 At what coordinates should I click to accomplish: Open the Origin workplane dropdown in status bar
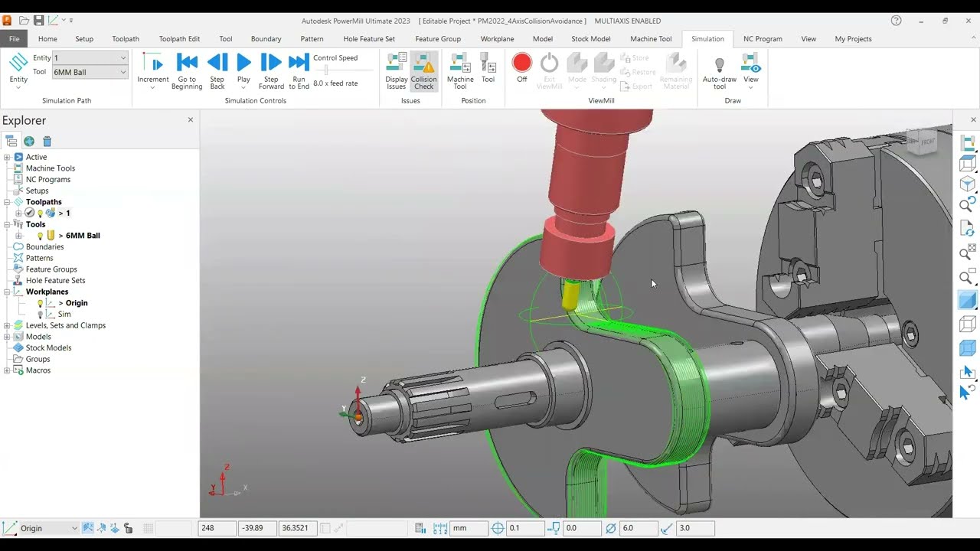pos(48,528)
